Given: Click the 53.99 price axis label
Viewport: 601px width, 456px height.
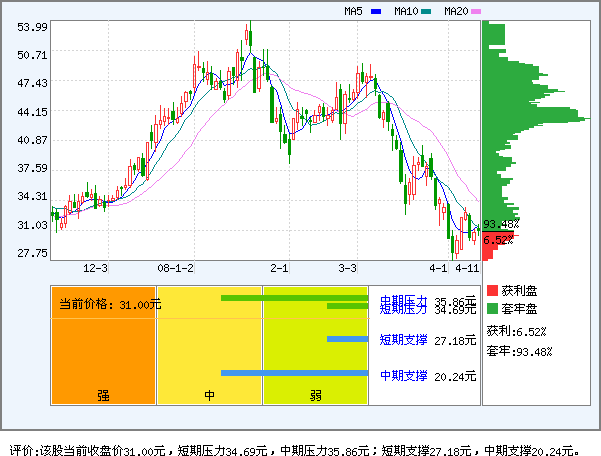Looking at the screenshot, I should [32, 27].
